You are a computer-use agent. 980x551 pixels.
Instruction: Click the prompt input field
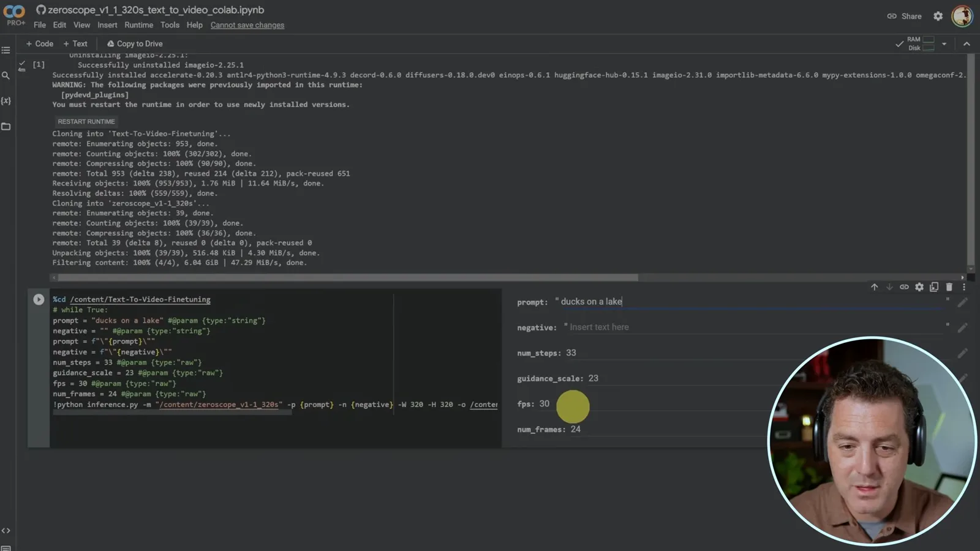point(751,302)
